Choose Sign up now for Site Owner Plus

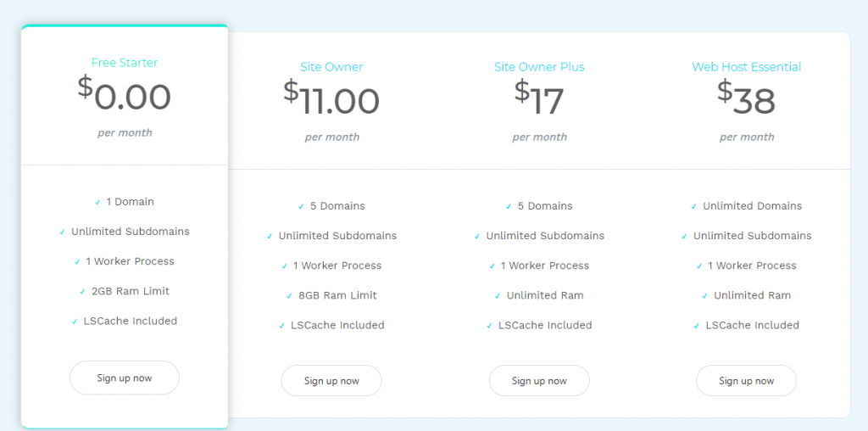click(539, 381)
